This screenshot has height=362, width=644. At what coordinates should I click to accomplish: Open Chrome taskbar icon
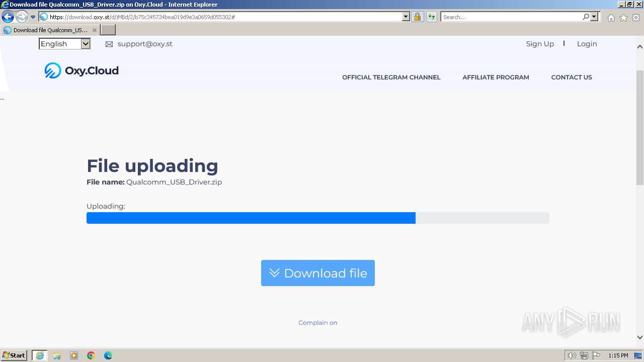tap(91, 355)
